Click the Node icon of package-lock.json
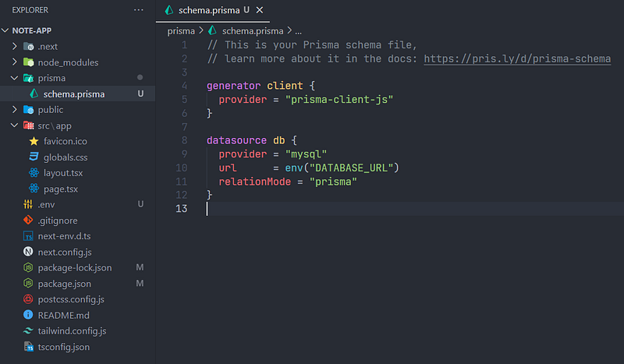The image size is (624, 364). (28, 267)
